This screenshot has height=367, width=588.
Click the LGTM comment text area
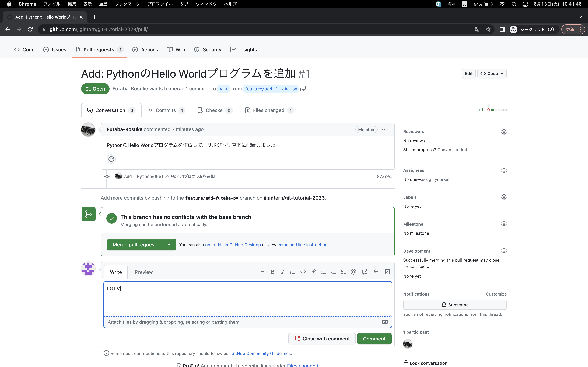click(x=247, y=298)
